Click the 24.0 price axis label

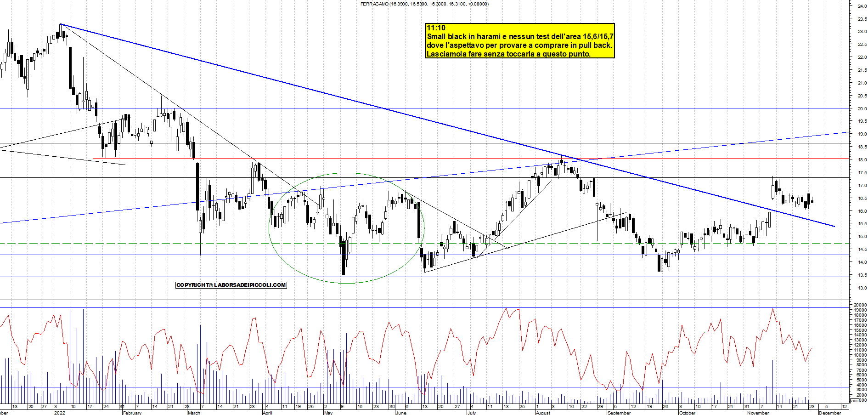click(862, 6)
